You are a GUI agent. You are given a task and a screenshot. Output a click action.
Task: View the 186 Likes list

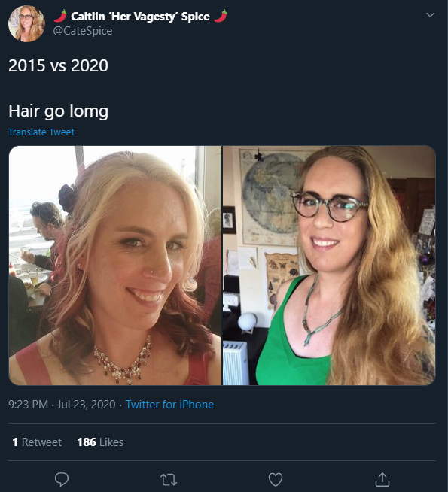tap(100, 442)
